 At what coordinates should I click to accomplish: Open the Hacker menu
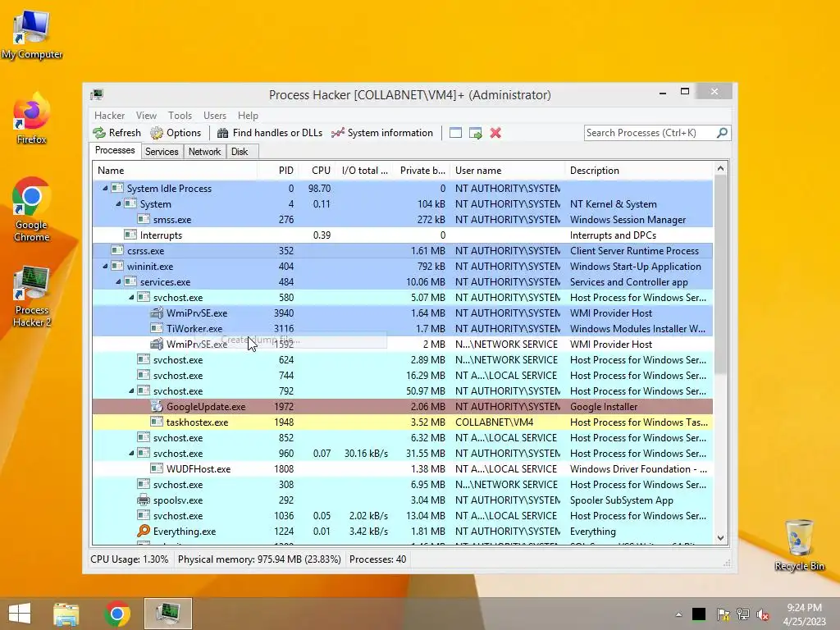(109, 115)
